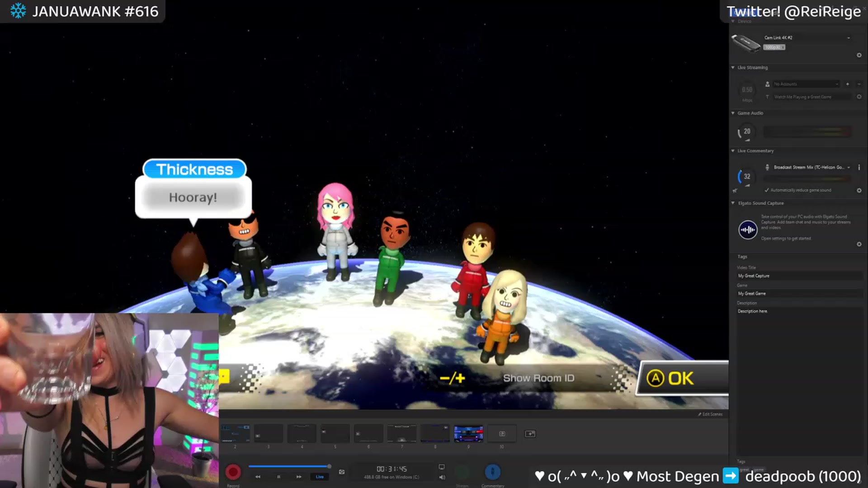
Task: Open Broadcast Stream Mix microphone dropdown
Action: [x=811, y=167]
